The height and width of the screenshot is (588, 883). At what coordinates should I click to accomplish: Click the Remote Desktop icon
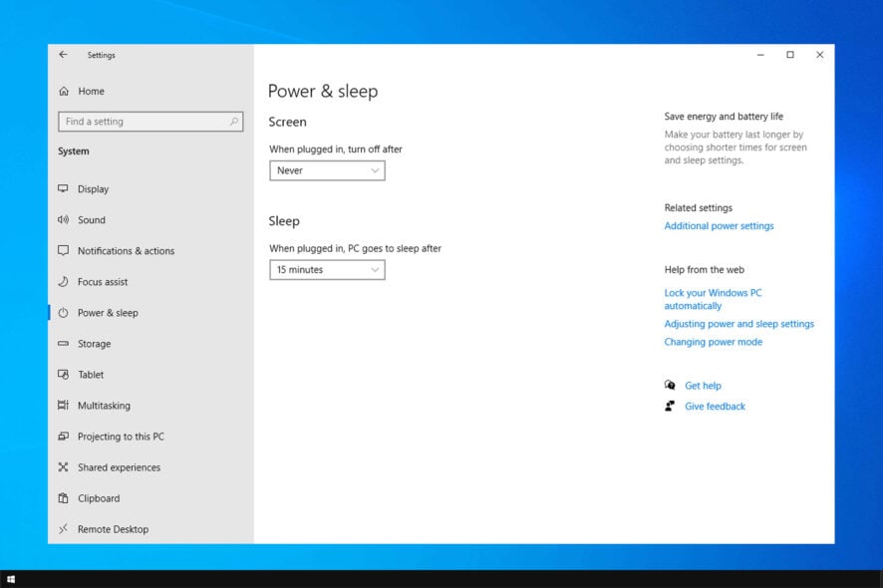(x=63, y=529)
